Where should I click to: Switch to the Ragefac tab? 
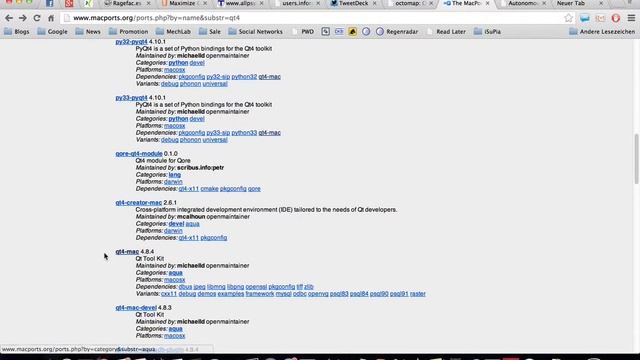[x=127, y=3]
